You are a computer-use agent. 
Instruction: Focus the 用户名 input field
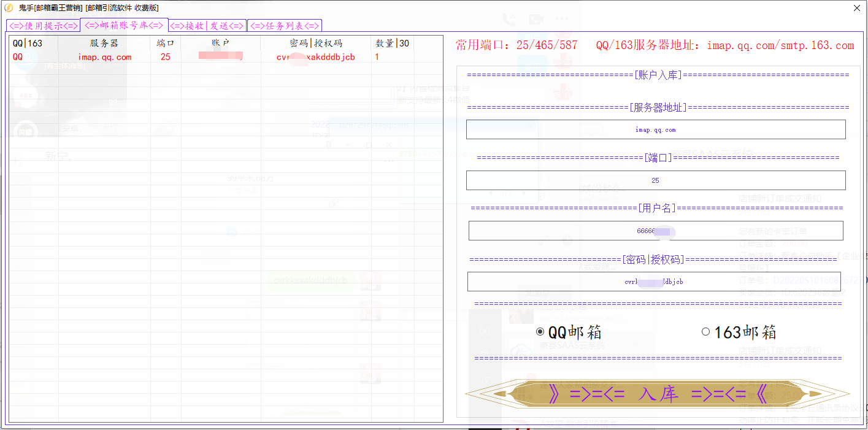(x=656, y=231)
